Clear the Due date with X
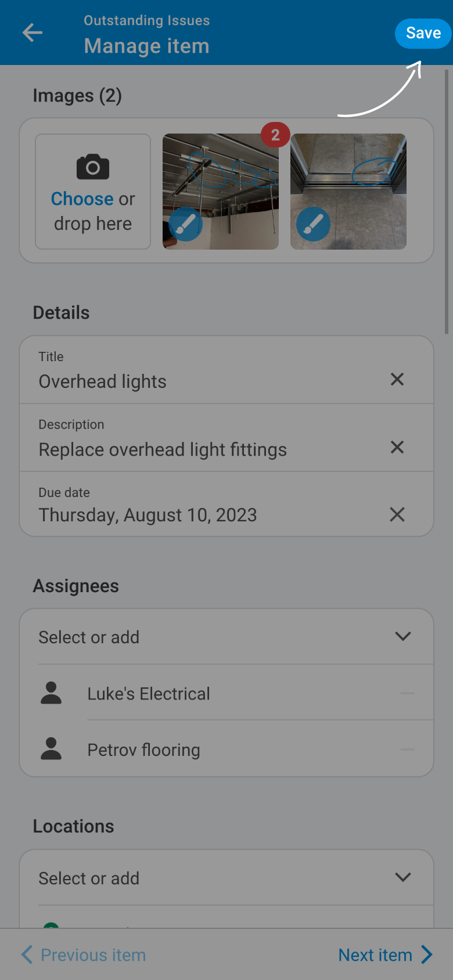This screenshot has width=453, height=980. [397, 514]
